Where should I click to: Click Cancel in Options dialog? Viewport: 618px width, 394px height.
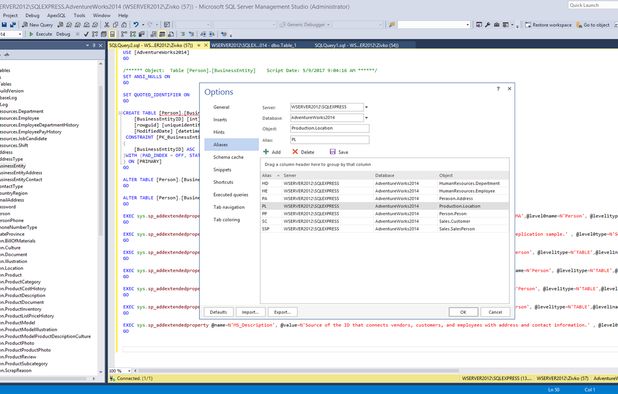click(495, 312)
